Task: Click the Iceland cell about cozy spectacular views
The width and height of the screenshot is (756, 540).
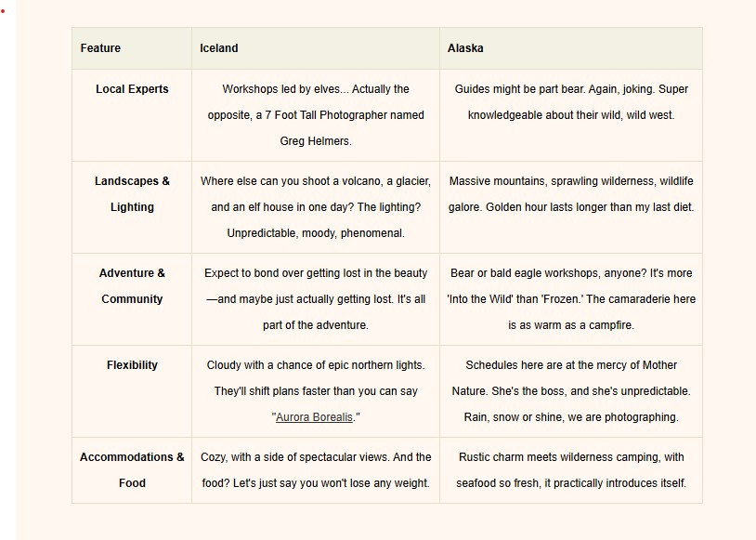Action: tap(316, 470)
